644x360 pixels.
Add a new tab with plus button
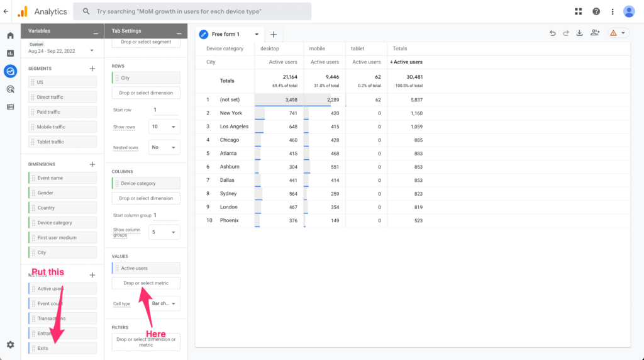click(274, 34)
